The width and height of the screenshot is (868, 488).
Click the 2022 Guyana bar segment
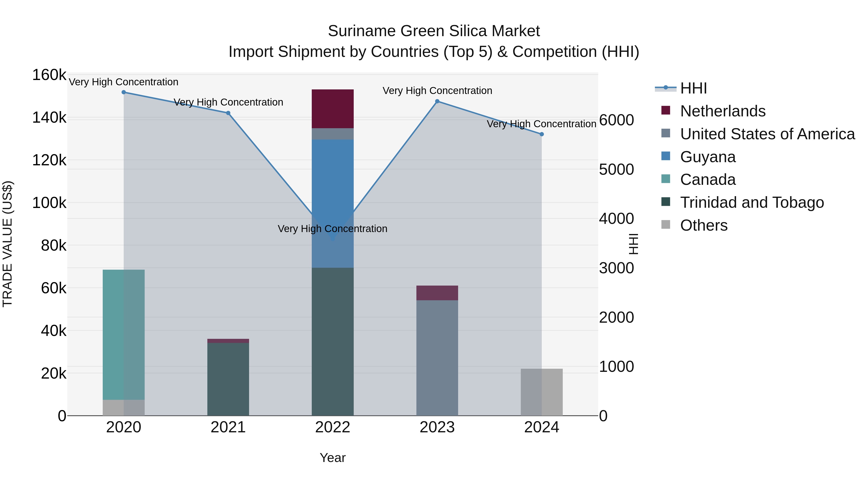[332, 204]
